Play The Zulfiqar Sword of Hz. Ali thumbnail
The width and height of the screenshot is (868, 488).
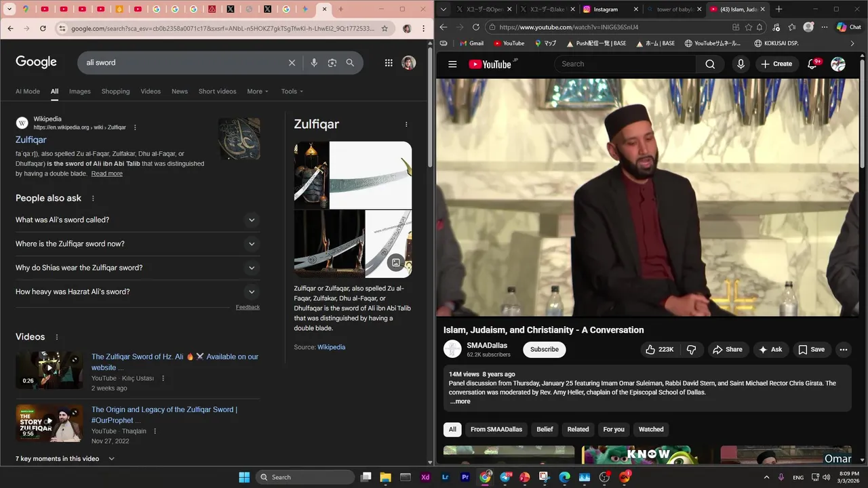(x=50, y=369)
